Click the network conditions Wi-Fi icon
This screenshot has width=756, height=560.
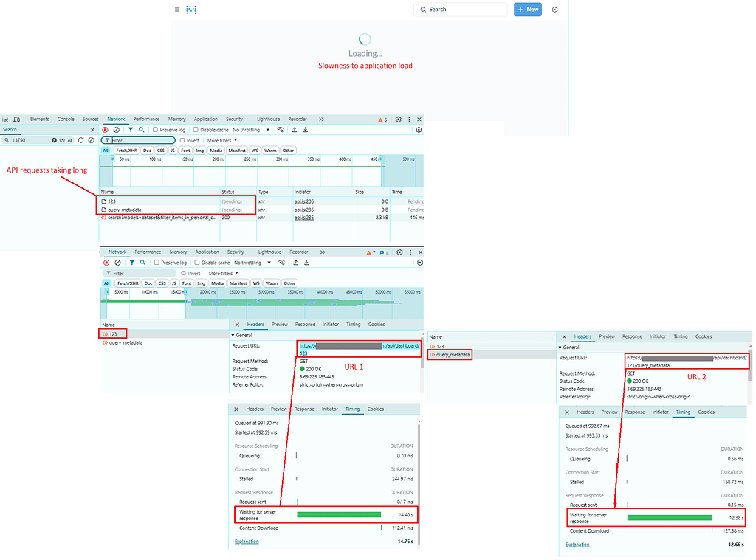click(x=280, y=129)
